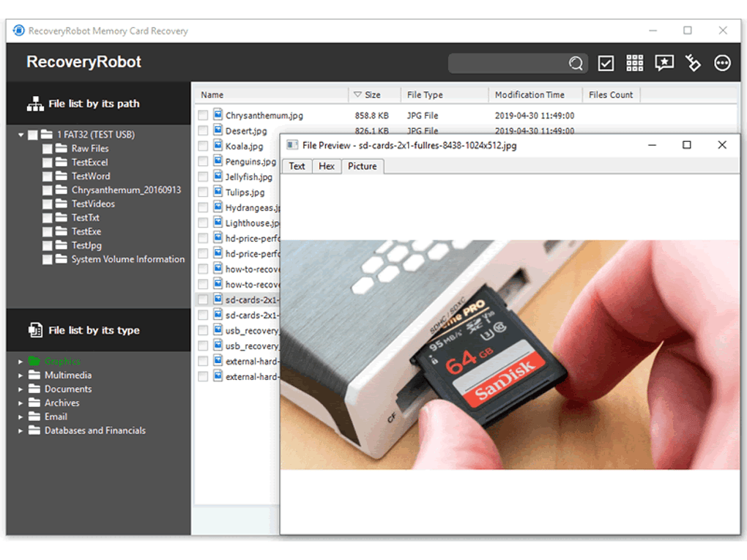Click the Chrysanthemum.jpg file icon

(x=218, y=114)
